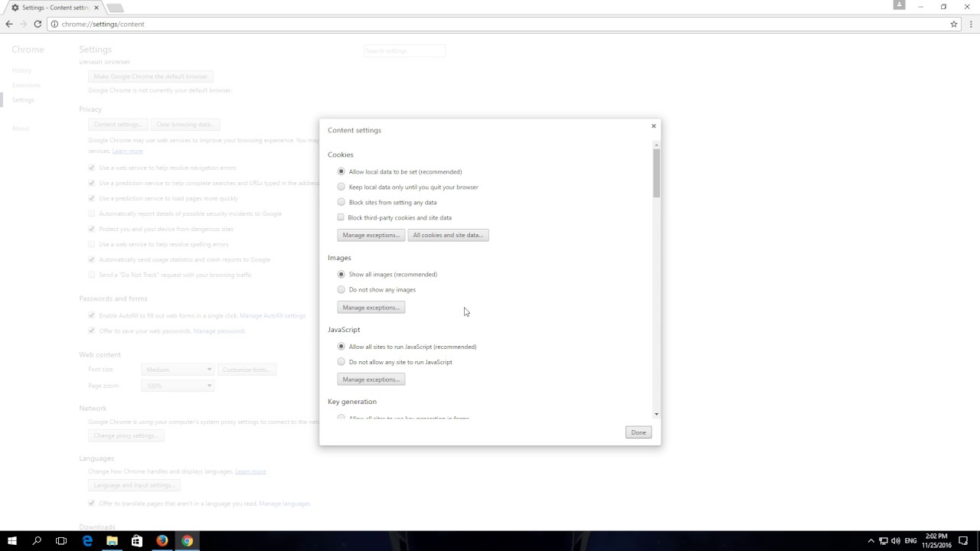Image resolution: width=980 pixels, height=551 pixels.
Task: Select Do not allow any site JavaScript
Action: tap(341, 362)
